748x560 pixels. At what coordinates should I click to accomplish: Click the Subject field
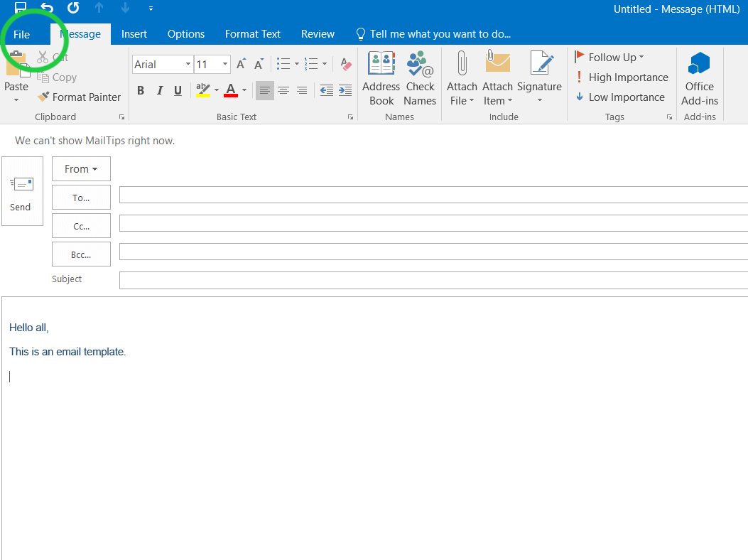coord(433,280)
